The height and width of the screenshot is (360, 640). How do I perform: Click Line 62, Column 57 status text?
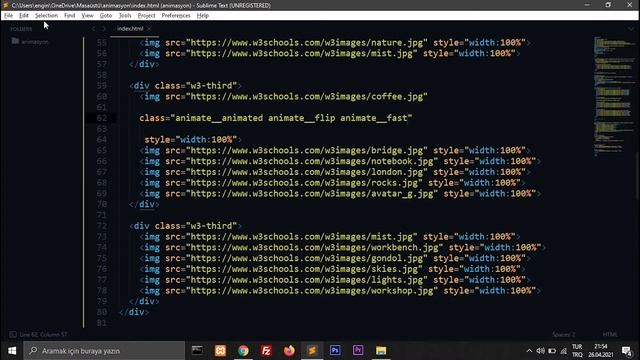[x=43, y=334]
